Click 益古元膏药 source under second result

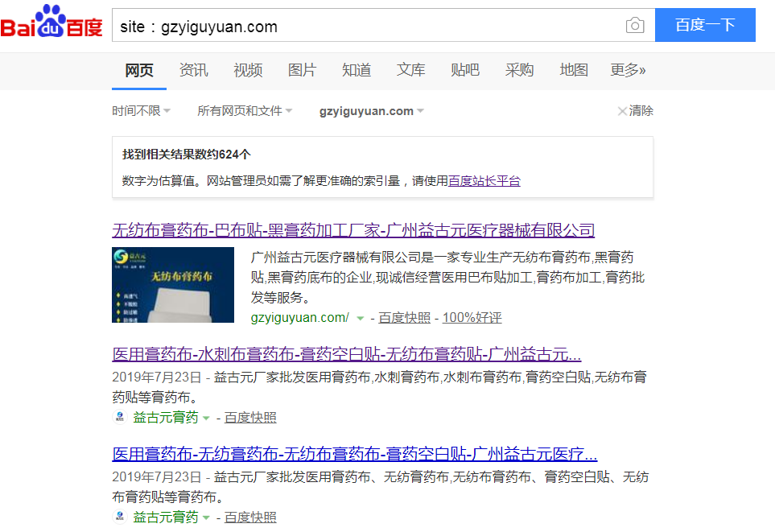coord(166,417)
